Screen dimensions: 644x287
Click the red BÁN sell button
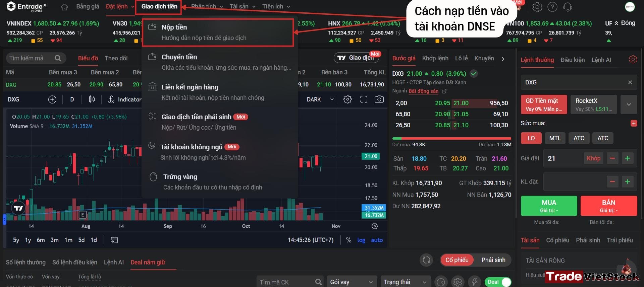(608, 206)
